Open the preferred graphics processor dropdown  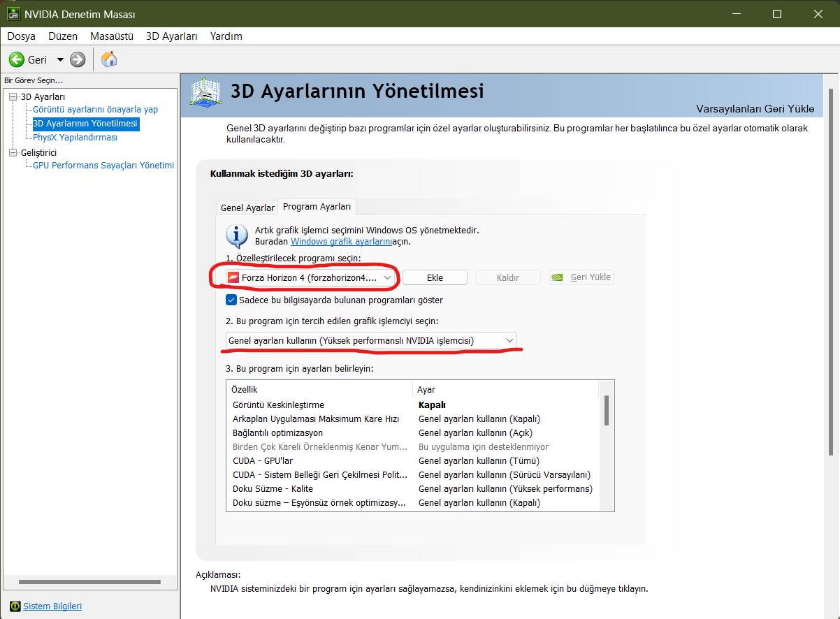[371, 340]
